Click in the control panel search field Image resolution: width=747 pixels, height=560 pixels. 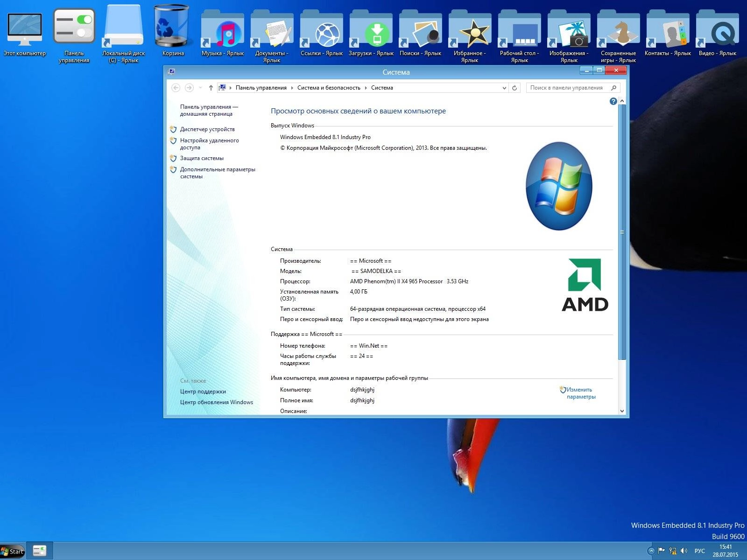point(568,88)
